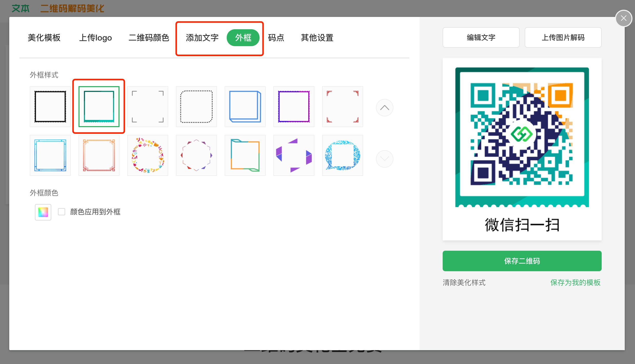Select the blue speech-bubble frame style

click(x=343, y=155)
